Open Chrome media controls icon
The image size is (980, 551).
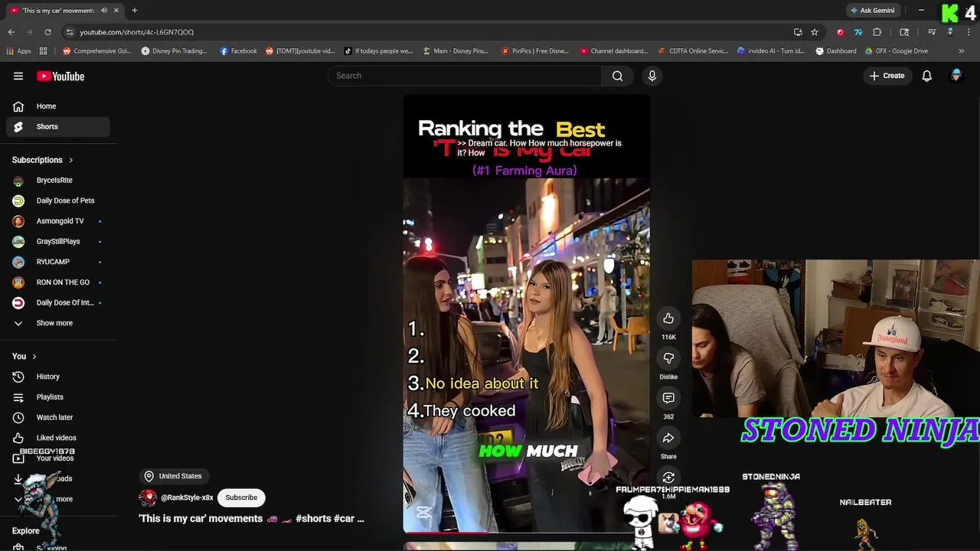[932, 32]
